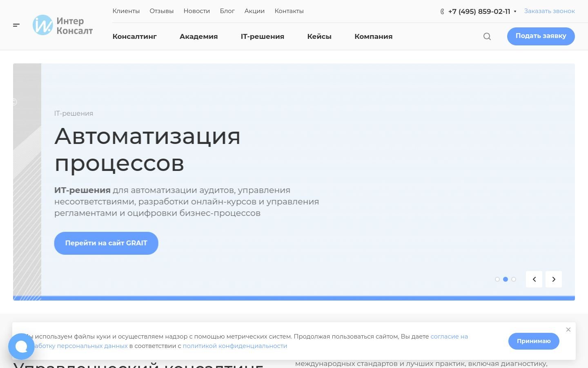Viewport: 588px width, 368px height.
Task: Select the first slider dot
Action: (497, 279)
